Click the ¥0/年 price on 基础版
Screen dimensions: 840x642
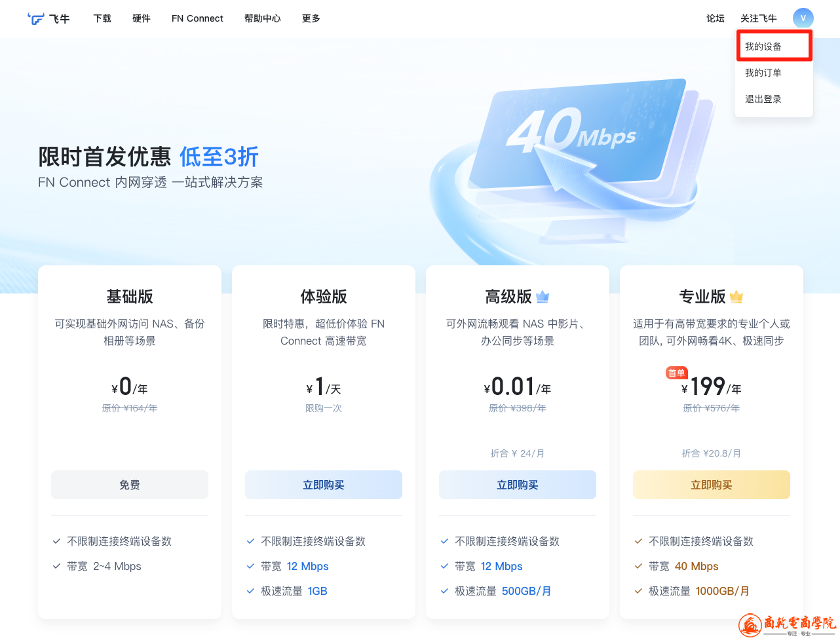click(130, 387)
